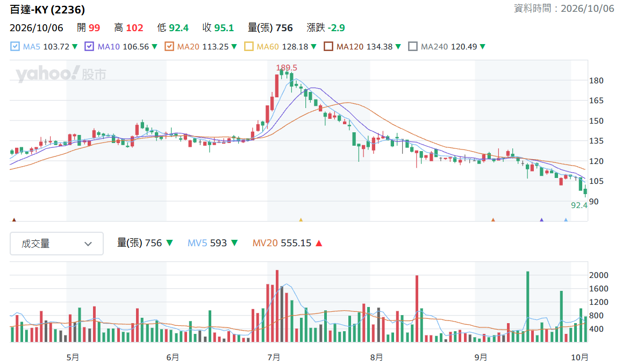Click 量(張) 756 beside the 成交量 dropdown
The image size is (622, 364).
140,243
